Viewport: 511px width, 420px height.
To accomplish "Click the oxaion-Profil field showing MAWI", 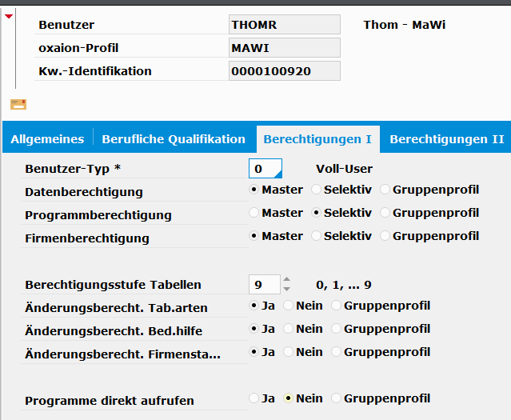I will [284, 48].
